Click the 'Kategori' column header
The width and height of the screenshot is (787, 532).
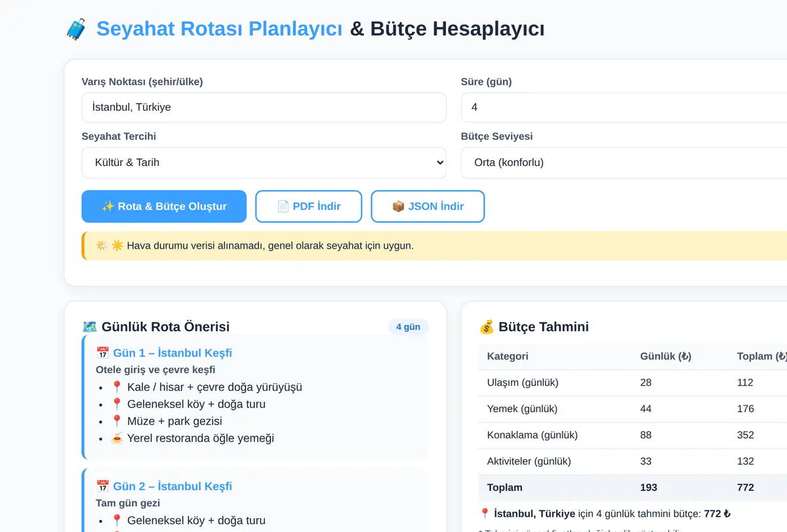click(x=508, y=356)
